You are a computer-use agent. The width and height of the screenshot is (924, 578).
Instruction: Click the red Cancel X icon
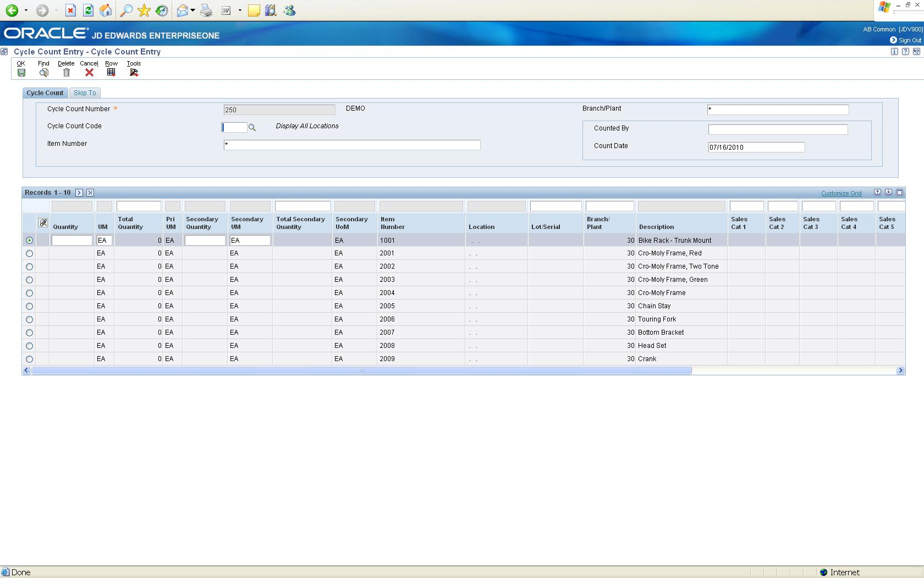pyautogui.click(x=89, y=73)
